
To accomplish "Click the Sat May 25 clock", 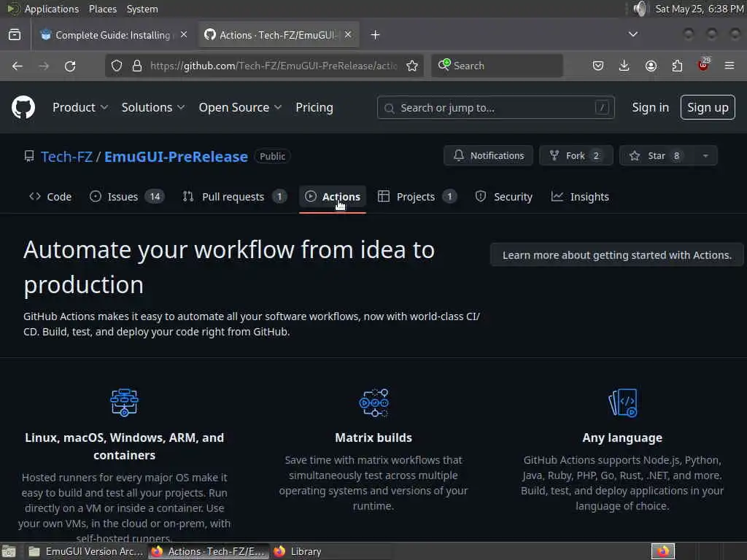I will [x=700, y=9].
